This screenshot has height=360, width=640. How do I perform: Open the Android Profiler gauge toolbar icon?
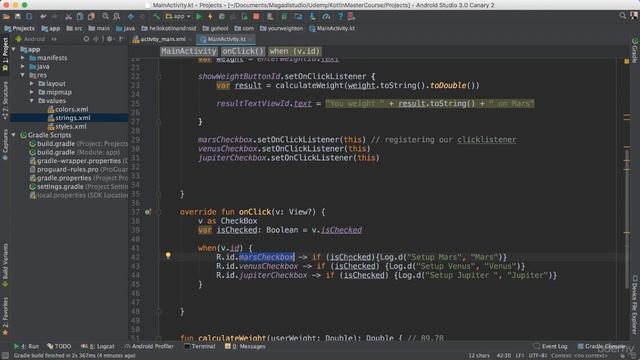tap(326, 17)
